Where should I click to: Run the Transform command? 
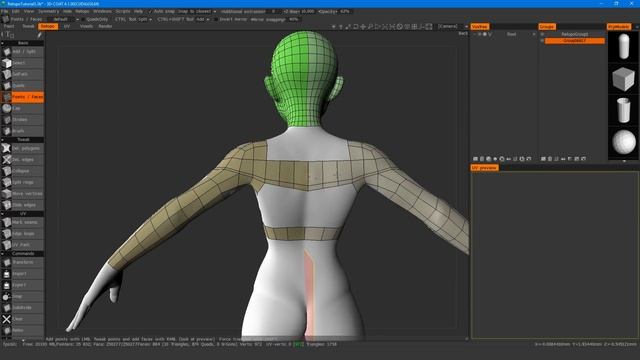tap(22, 262)
